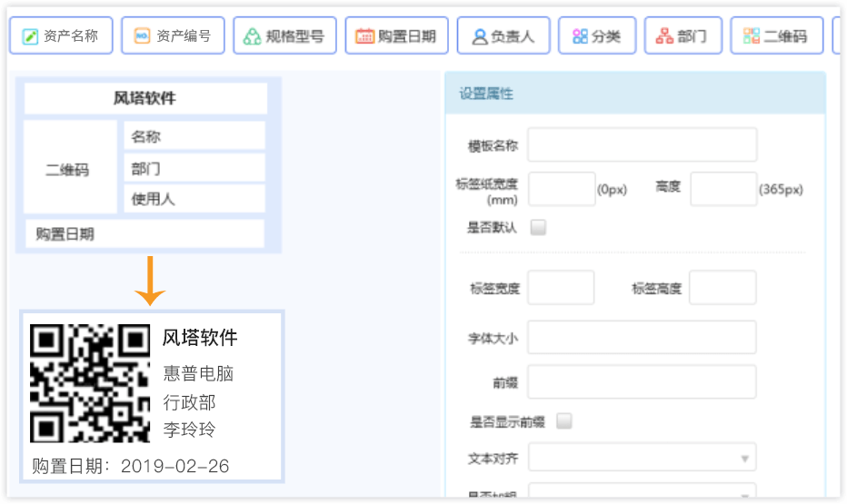The width and height of the screenshot is (847, 504).
Task: Click the 分类 category icon
Action: click(x=580, y=36)
